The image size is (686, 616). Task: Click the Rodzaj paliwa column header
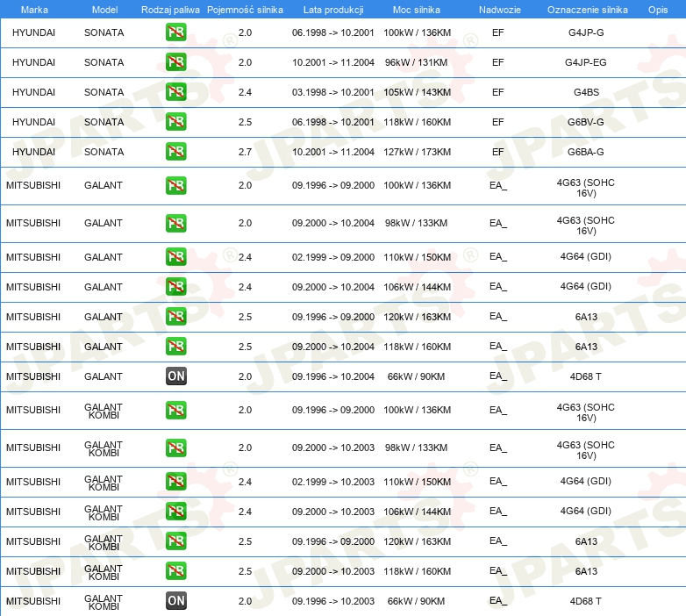[170, 10]
